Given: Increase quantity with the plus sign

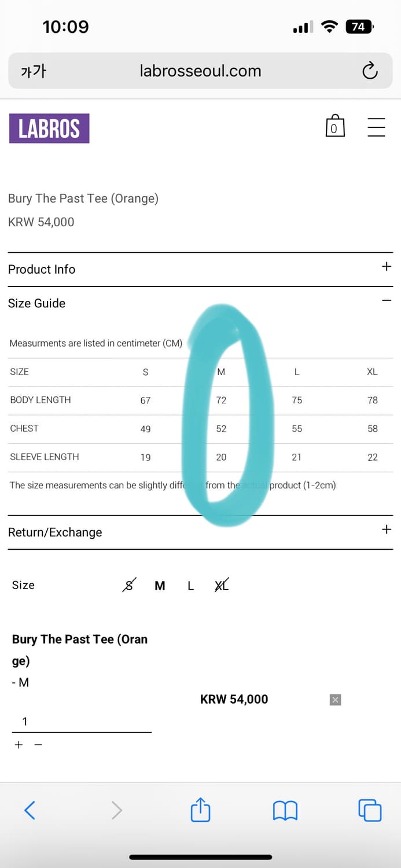Looking at the screenshot, I should pos(19,745).
